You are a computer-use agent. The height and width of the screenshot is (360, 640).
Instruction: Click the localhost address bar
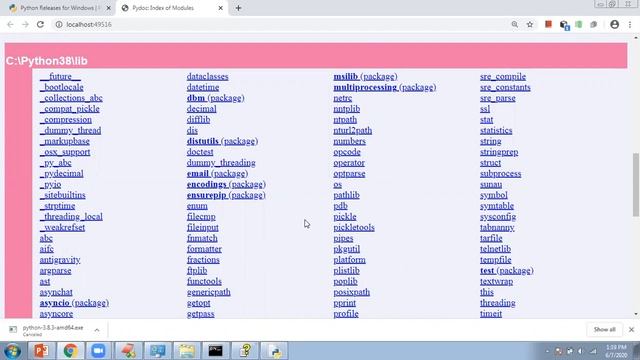(x=282, y=24)
